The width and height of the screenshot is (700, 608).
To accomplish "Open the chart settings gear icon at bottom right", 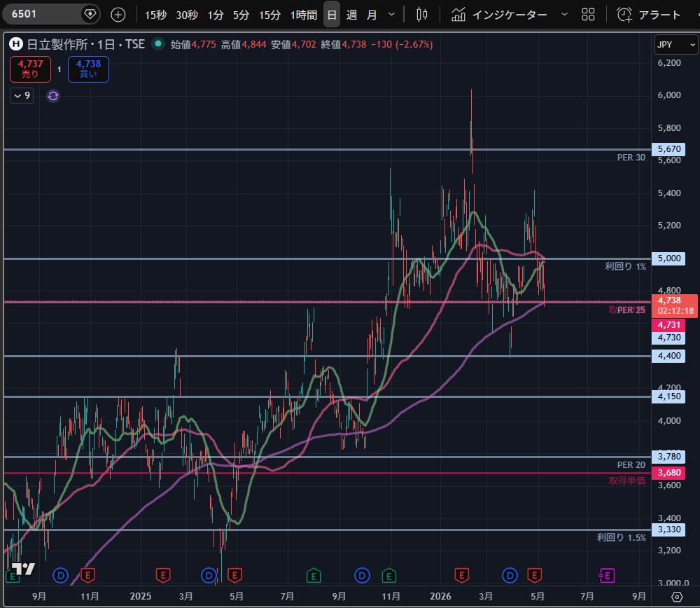I will [677, 597].
